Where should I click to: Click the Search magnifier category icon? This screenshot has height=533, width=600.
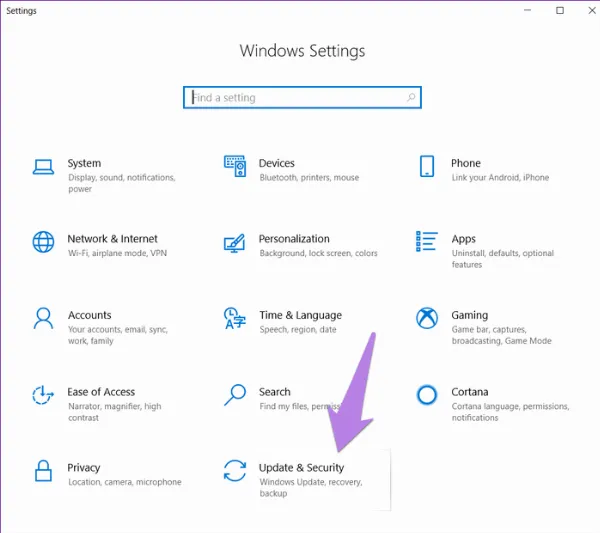click(235, 395)
